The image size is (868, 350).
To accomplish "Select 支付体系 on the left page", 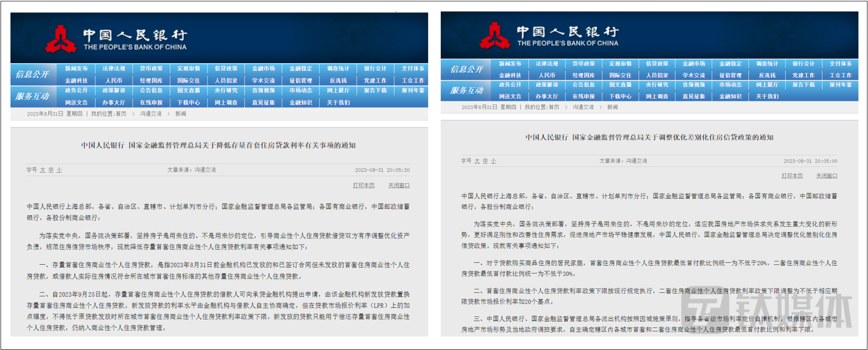I will 413,68.
